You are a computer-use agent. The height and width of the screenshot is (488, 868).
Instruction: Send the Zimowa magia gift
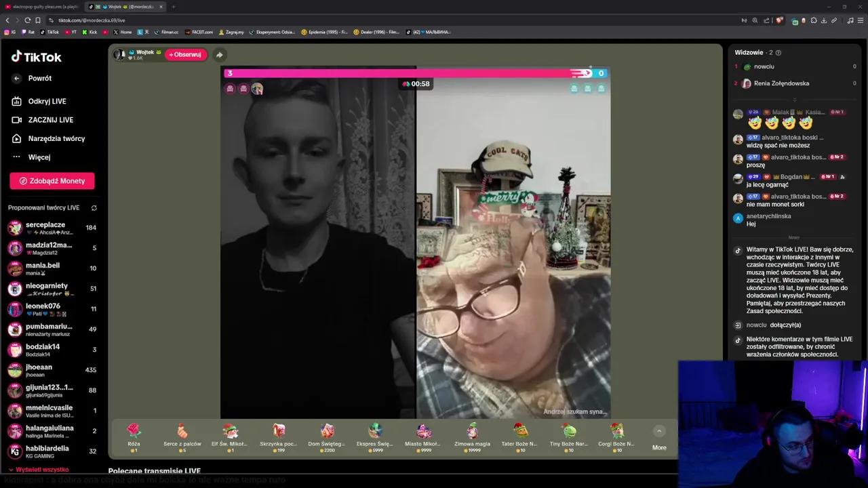pos(472,437)
